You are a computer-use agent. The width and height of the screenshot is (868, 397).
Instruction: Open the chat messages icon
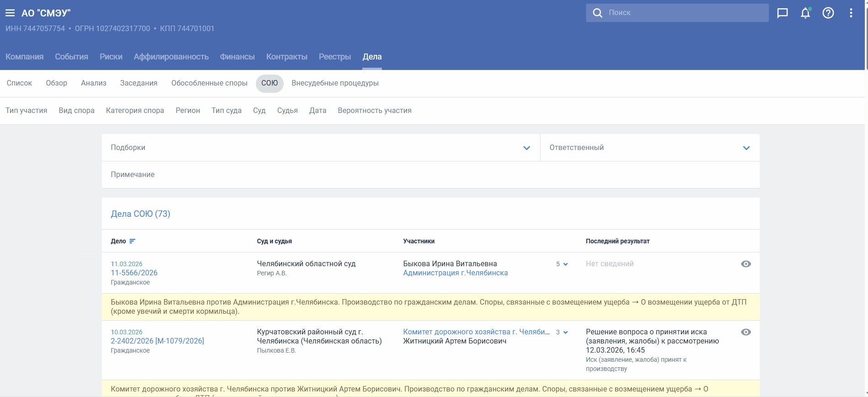click(783, 13)
